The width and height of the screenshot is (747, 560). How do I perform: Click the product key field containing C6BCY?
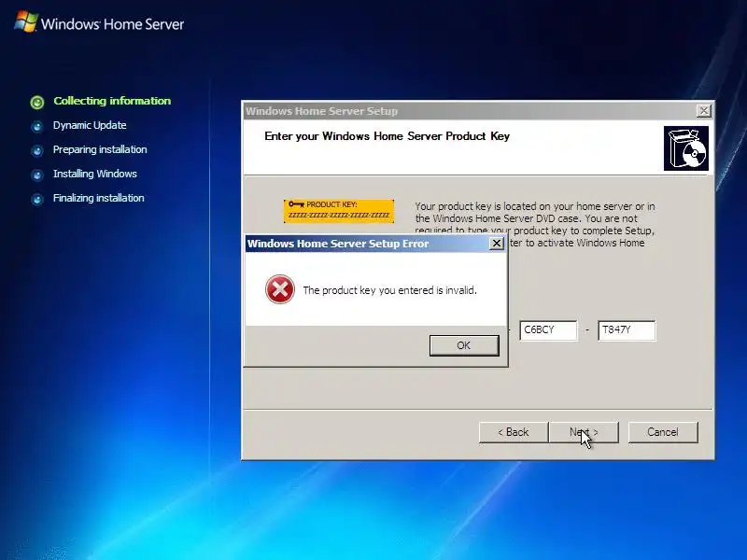click(x=548, y=330)
